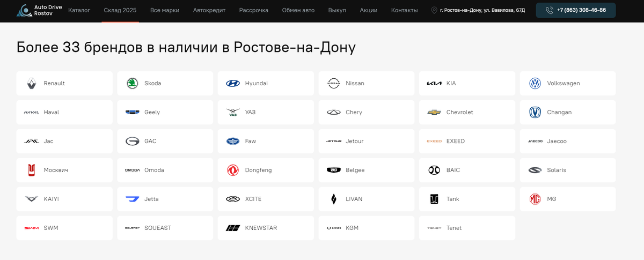Click the УАЗ logo icon
644x260 pixels.
[x=233, y=113]
